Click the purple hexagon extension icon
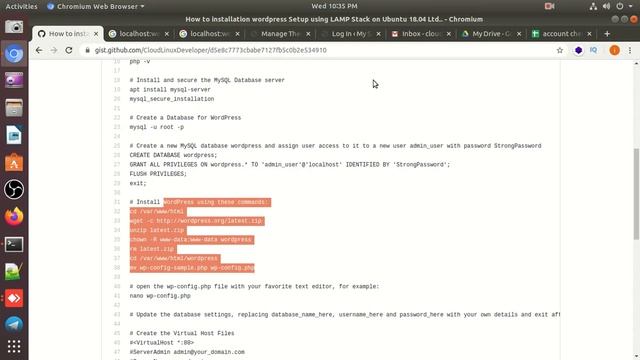 (x=578, y=50)
